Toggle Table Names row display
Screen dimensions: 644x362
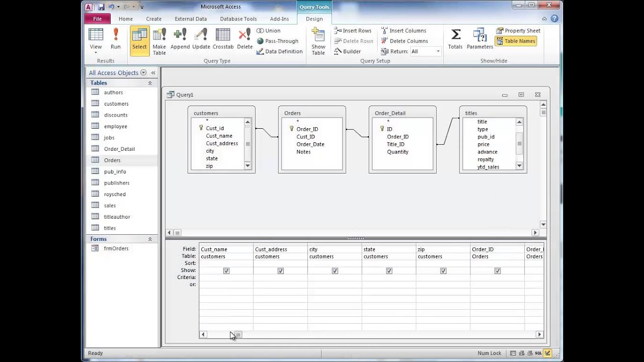pyautogui.click(x=516, y=41)
